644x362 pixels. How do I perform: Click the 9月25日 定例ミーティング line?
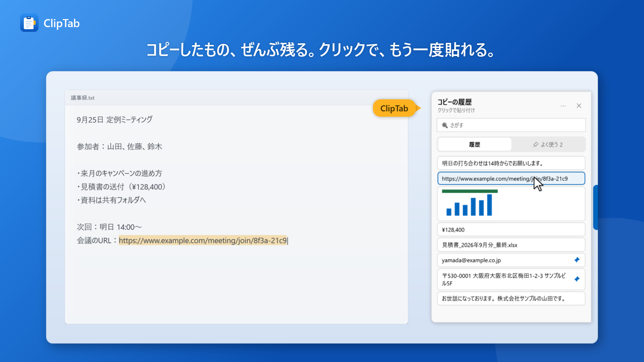coord(114,120)
